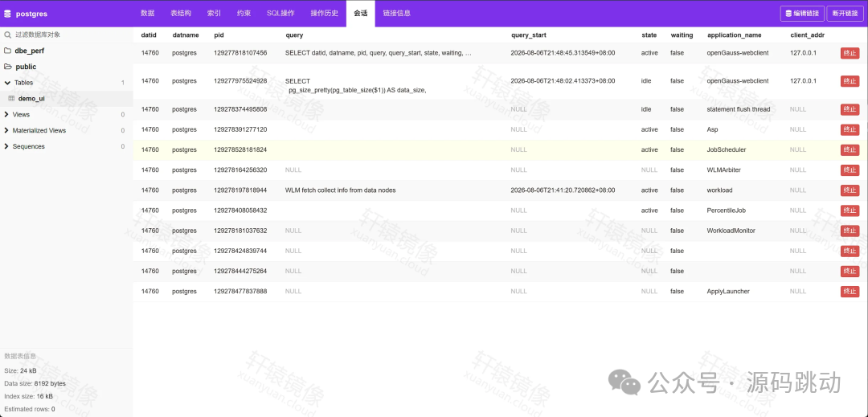Click pid 129278528181824 cell

pos(240,150)
